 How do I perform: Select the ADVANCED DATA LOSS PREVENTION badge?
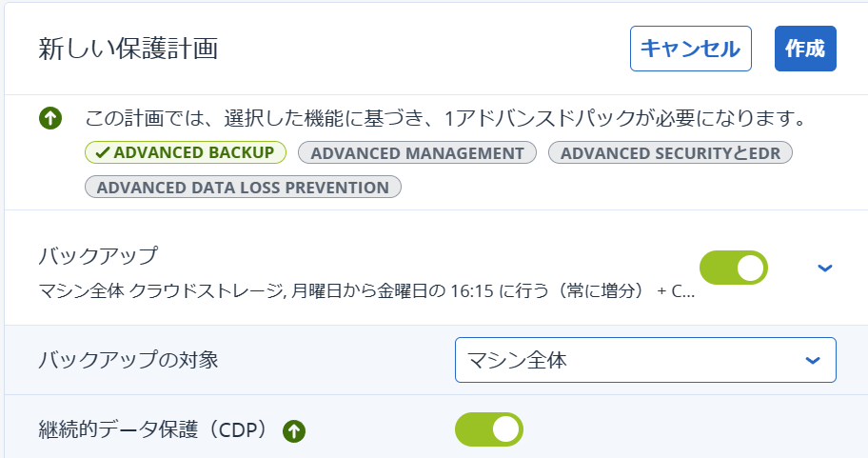point(243,188)
